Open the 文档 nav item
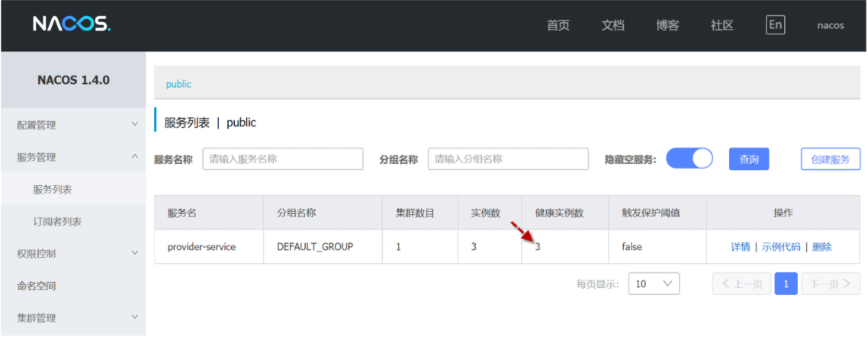The image size is (868, 346). coord(612,25)
